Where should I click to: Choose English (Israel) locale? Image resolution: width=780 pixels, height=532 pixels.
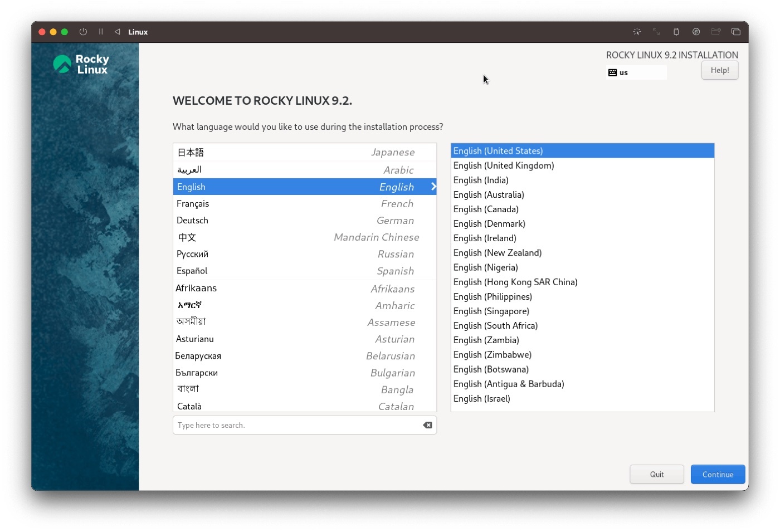click(x=582, y=398)
